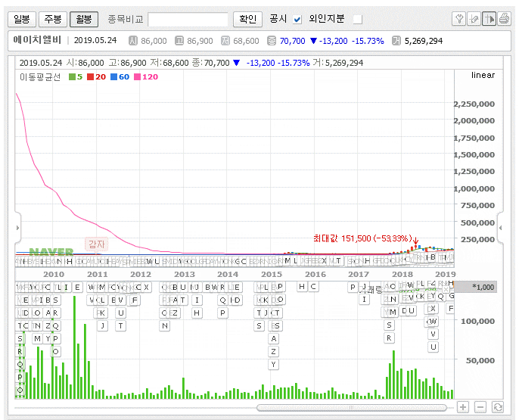
Task: Open disclosure marker Z under 2015
Action: point(273,351)
